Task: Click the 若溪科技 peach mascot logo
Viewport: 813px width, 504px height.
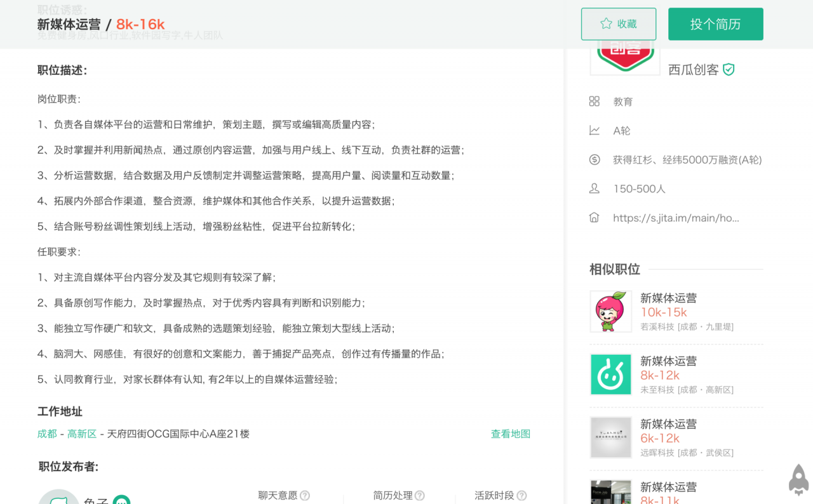Action: (611, 312)
